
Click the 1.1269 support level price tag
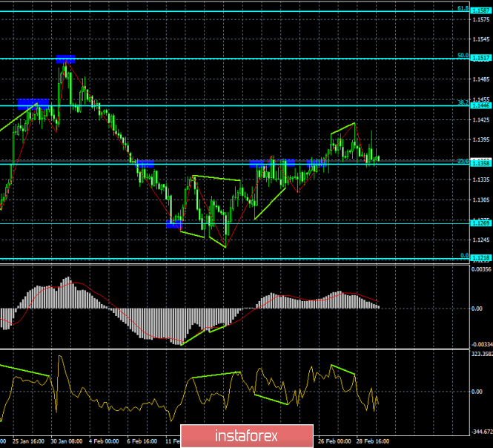(x=481, y=223)
